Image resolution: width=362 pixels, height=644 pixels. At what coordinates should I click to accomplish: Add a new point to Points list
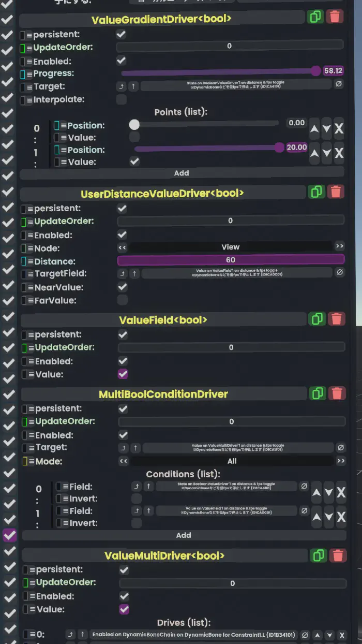coord(182,173)
